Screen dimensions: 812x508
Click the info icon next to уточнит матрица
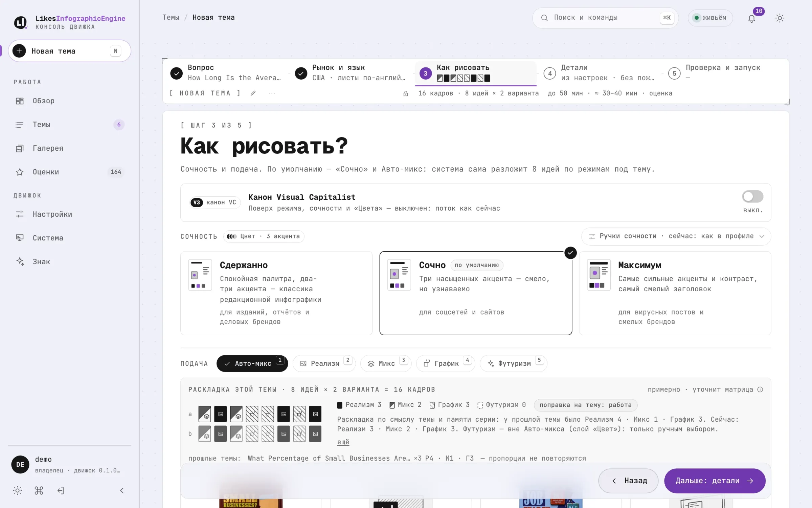click(760, 389)
